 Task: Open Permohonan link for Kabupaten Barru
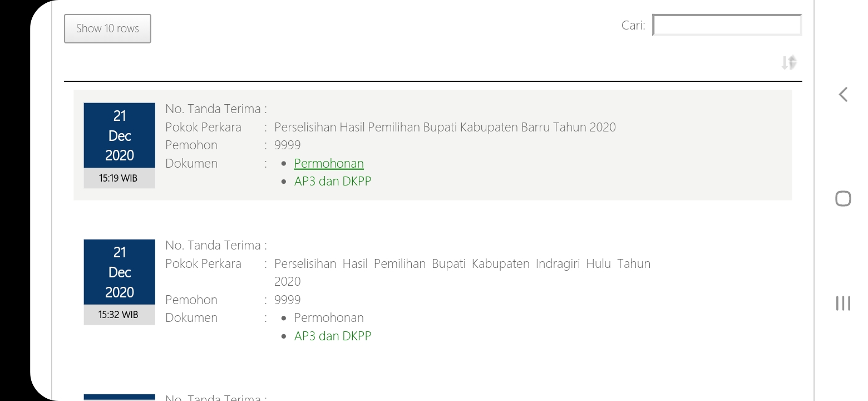[x=329, y=163]
